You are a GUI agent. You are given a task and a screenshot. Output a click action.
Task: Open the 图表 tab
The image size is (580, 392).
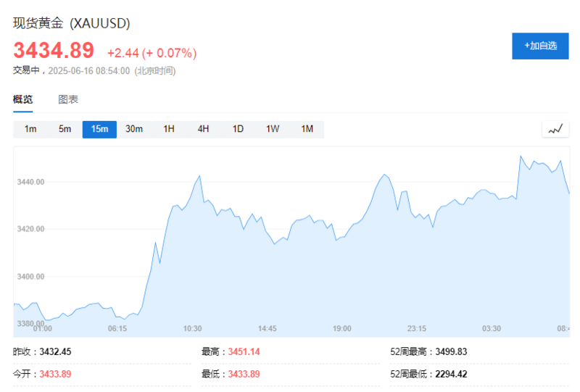click(68, 100)
